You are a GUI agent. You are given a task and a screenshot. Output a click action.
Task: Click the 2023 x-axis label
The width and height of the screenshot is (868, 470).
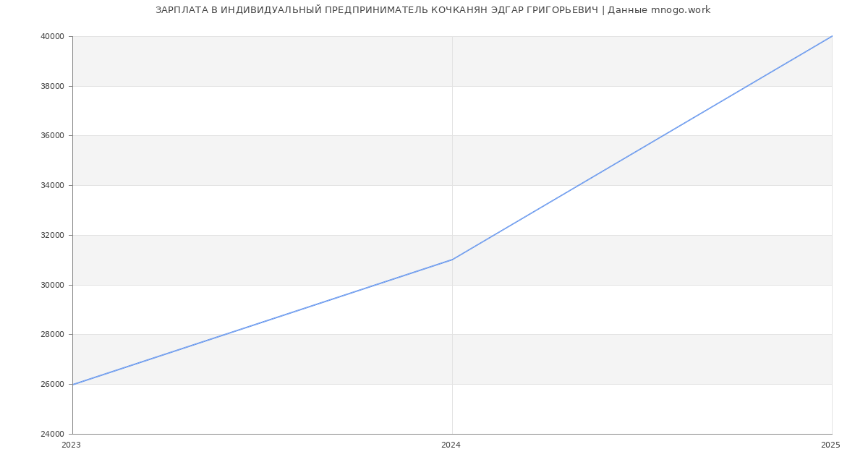tap(72, 445)
